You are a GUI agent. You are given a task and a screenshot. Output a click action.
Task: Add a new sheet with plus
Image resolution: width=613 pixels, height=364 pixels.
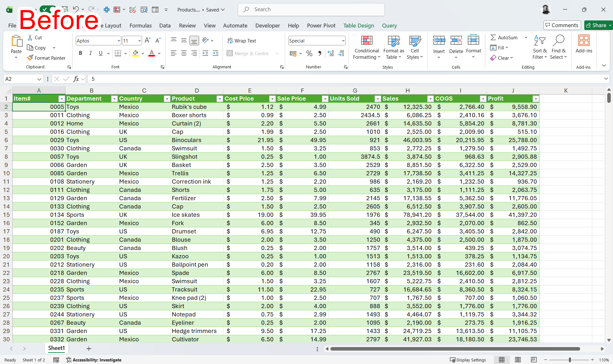coord(89,349)
